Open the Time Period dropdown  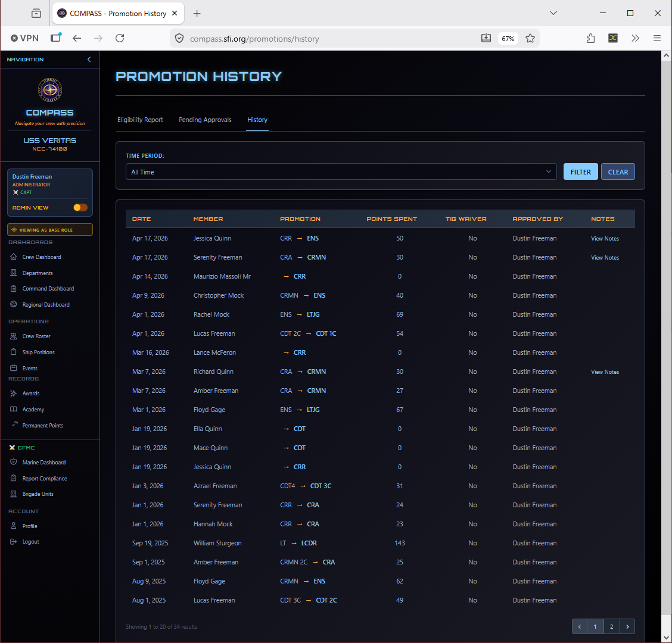(x=341, y=172)
